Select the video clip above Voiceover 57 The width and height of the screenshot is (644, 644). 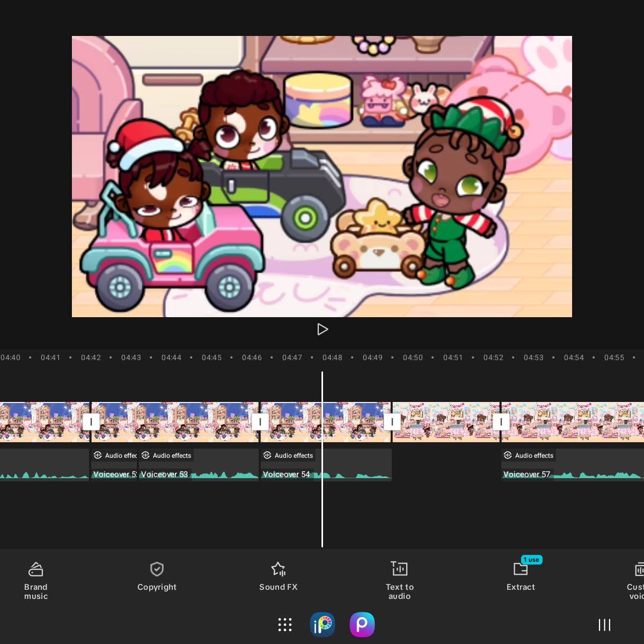click(573, 422)
